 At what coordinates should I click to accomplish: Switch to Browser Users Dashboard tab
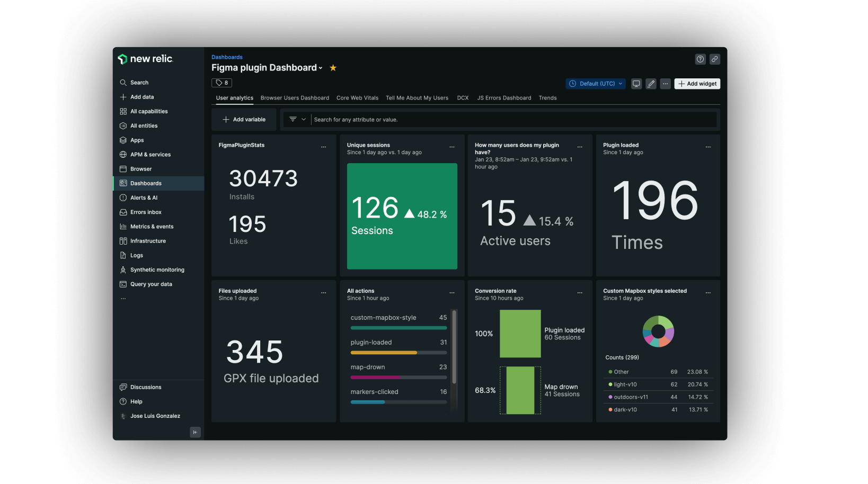(x=295, y=98)
